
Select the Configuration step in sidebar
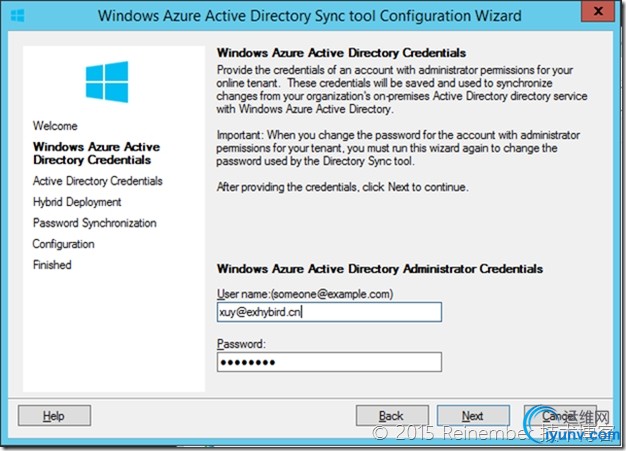tap(63, 244)
